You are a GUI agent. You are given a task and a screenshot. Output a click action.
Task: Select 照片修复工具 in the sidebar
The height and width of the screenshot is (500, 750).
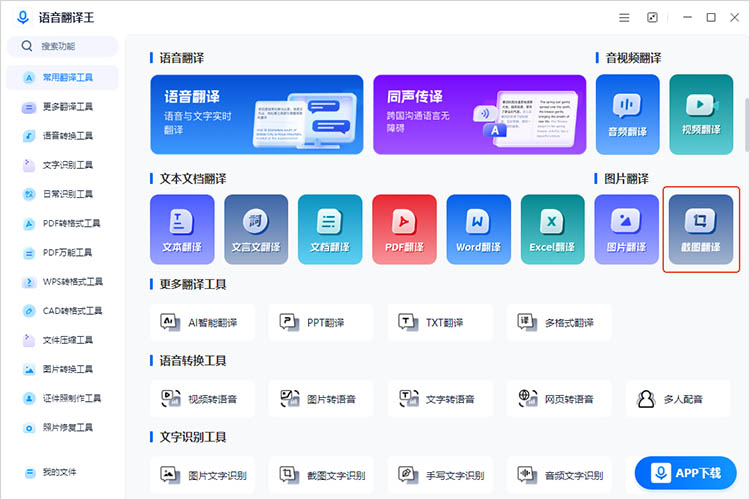62,428
